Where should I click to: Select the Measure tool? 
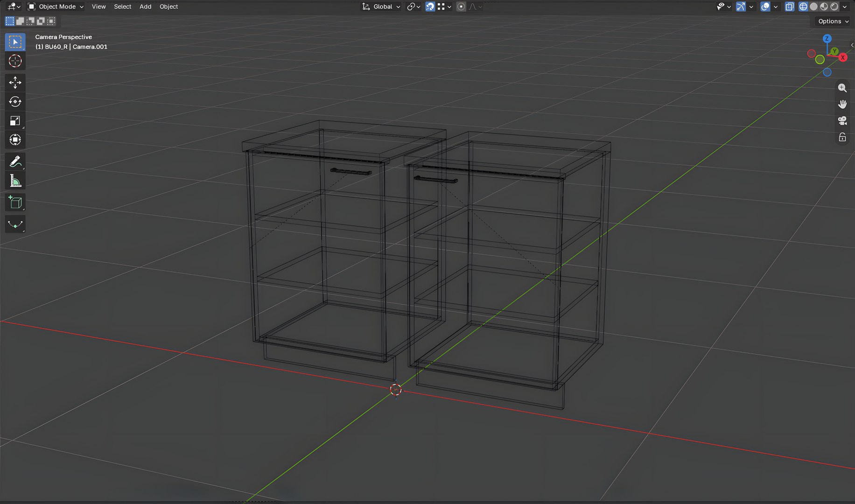coord(15,181)
